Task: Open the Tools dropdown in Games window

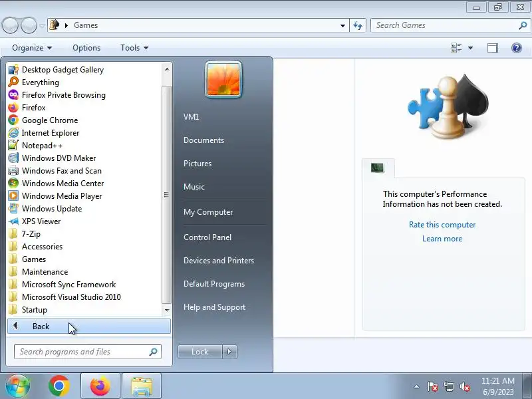Action: (134, 48)
